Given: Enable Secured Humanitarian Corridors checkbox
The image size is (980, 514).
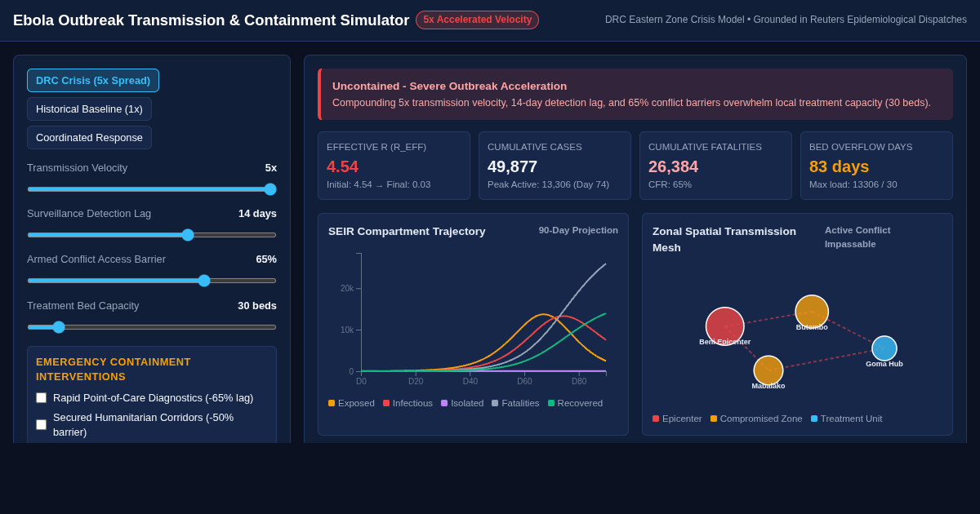Looking at the screenshot, I should click(41, 424).
